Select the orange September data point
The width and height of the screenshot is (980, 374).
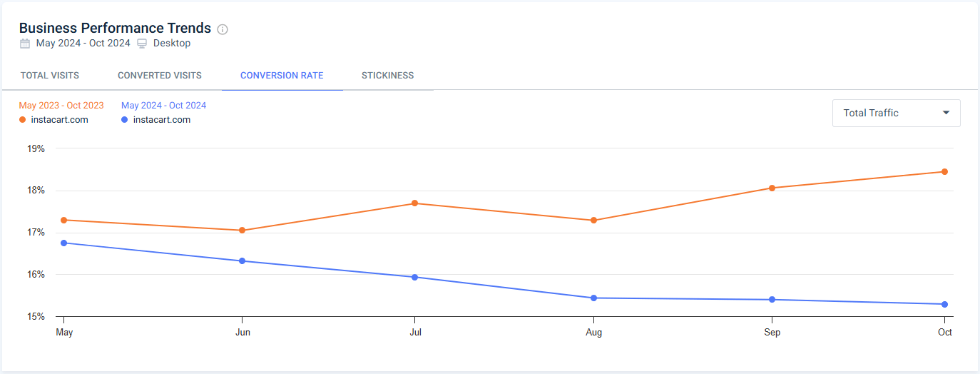(771, 188)
